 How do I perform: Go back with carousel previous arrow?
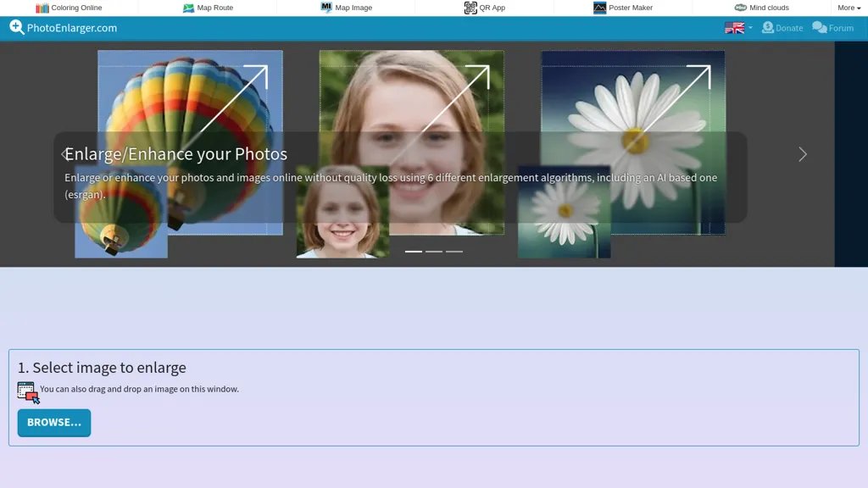point(64,154)
